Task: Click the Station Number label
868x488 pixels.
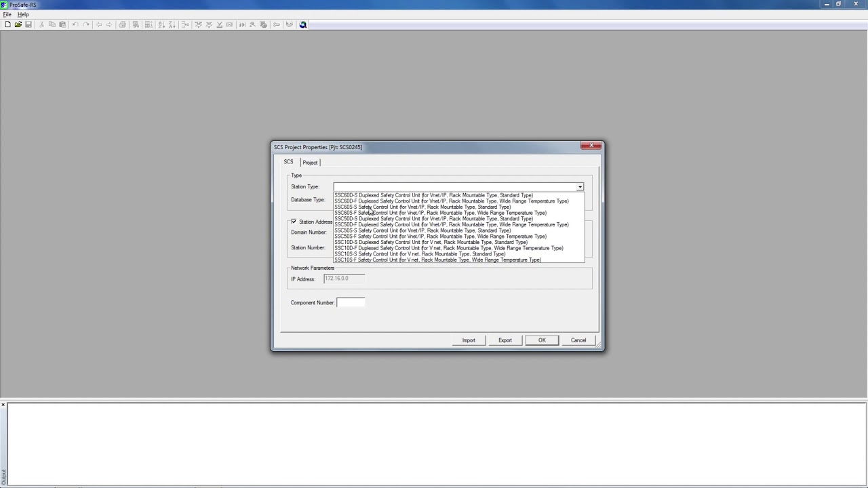Action: click(x=308, y=248)
